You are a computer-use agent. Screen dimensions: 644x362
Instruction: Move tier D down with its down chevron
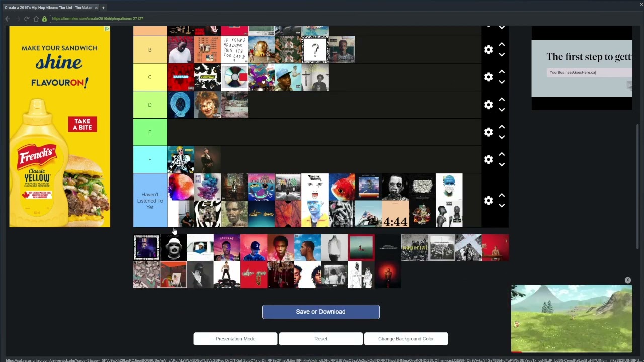pos(502,110)
